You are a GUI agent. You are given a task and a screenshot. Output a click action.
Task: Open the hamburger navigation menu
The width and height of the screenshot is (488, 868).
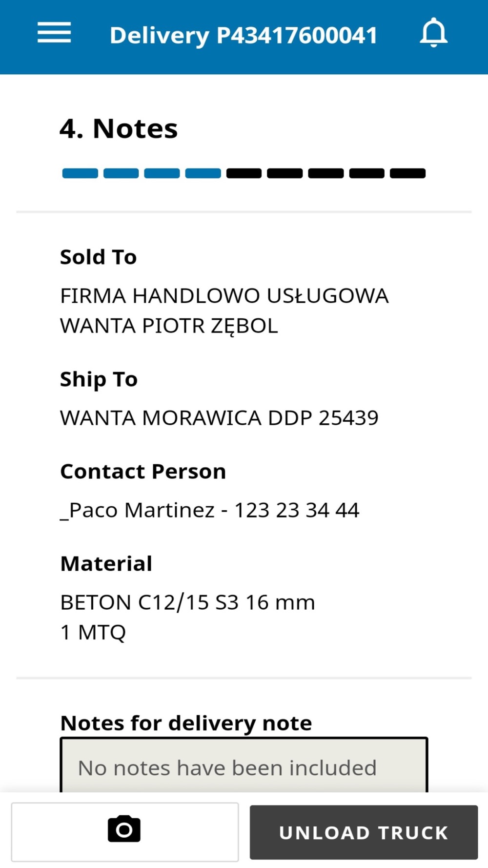(x=54, y=33)
